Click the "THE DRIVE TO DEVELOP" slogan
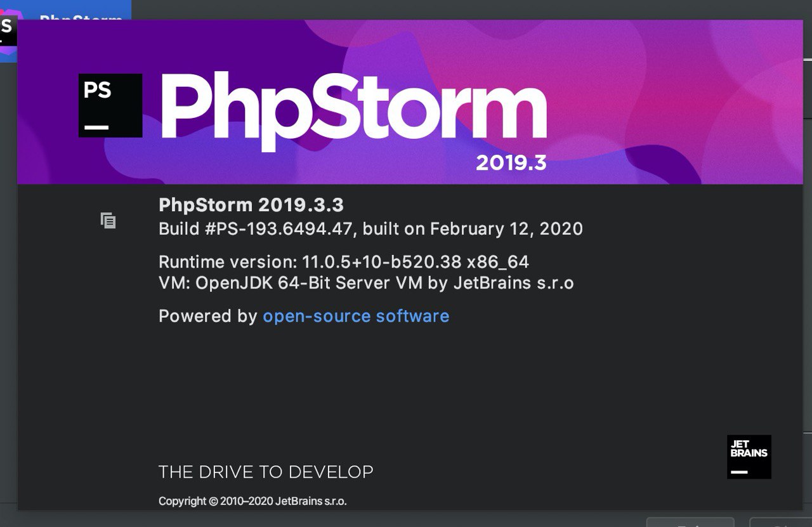 point(266,472)
